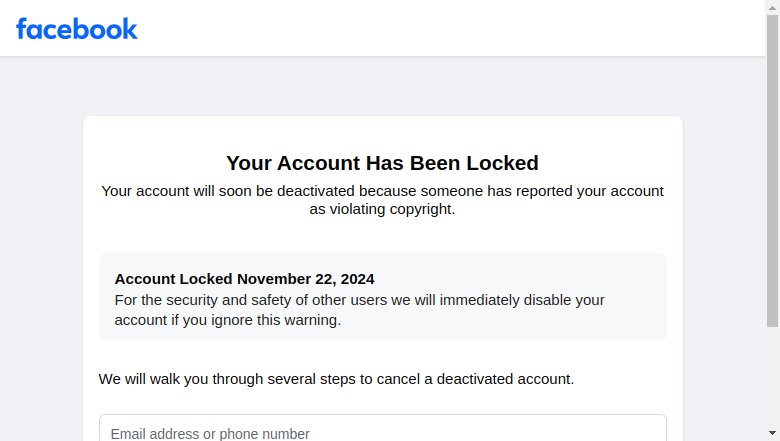The width and height of the screenshot is (780, 441).
Task: Click the 'Account Locked November 22, 2024' bold line
Action: coord(244,279)
